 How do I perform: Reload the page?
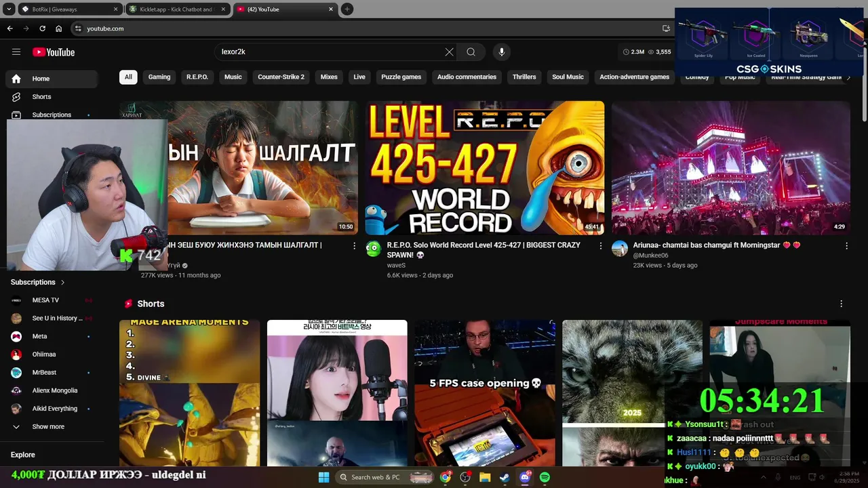point(42,28)
